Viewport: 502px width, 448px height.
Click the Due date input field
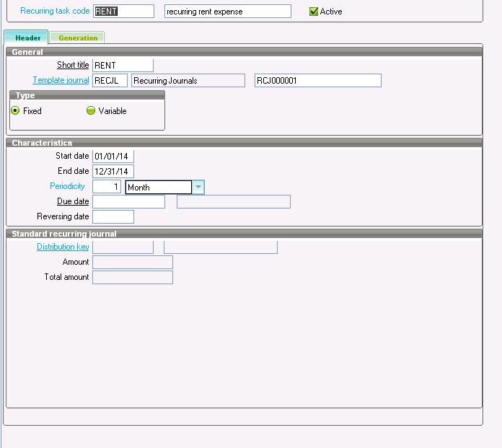point(128,202)
